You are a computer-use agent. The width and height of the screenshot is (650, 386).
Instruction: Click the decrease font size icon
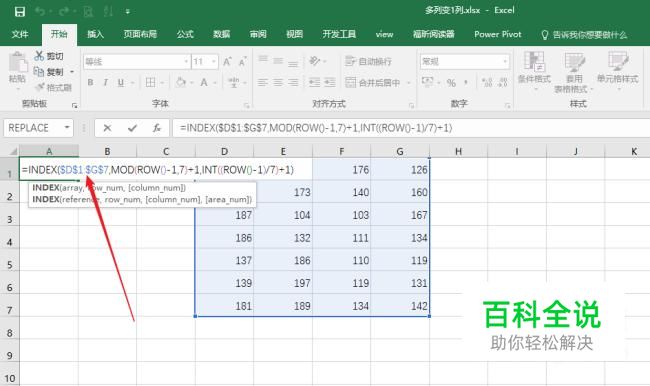243,62
